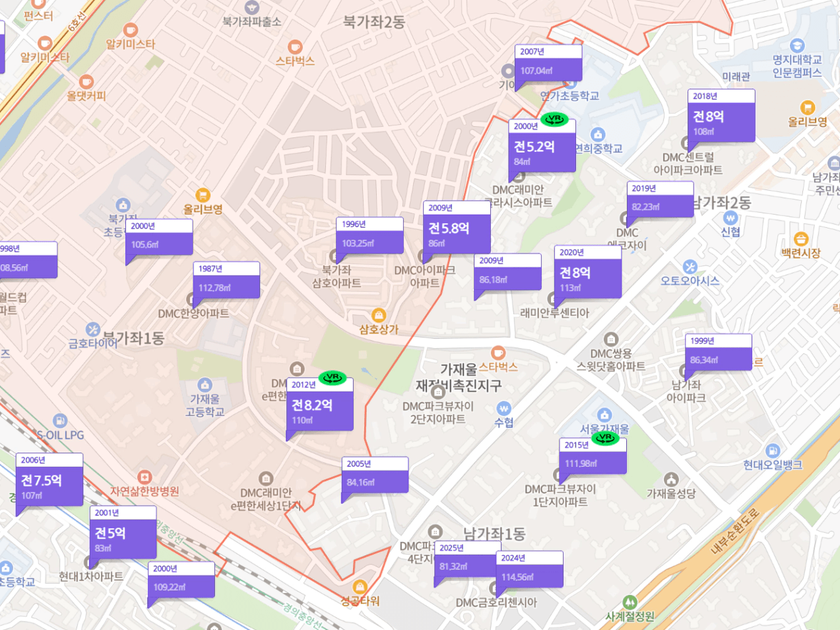This screenshot has height=630, width=840.
Task: Select the 1996년 103.25㎡ listing marker
Action: [370, 236]
